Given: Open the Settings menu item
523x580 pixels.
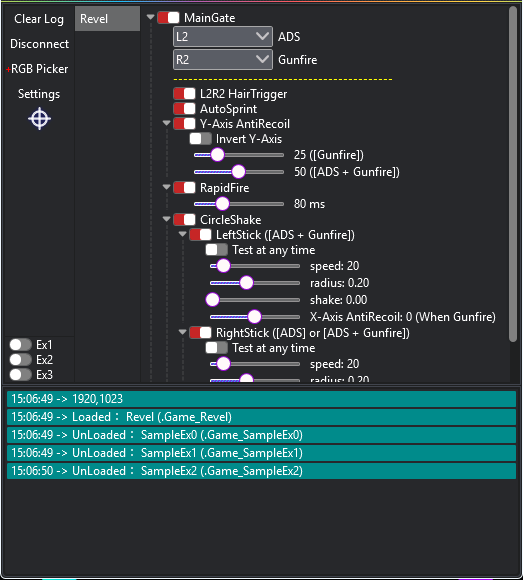Looking at the screenshot, I should tap(39, 94).
